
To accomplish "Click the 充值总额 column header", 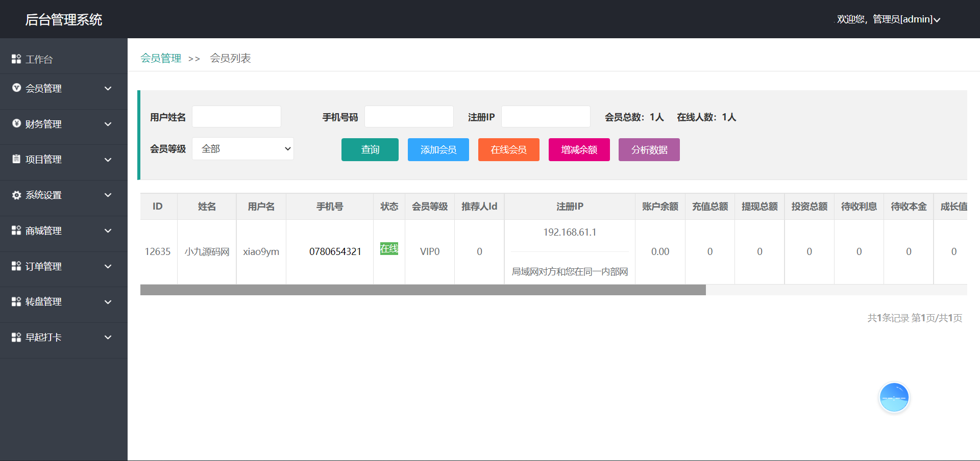I will [710, 207].
